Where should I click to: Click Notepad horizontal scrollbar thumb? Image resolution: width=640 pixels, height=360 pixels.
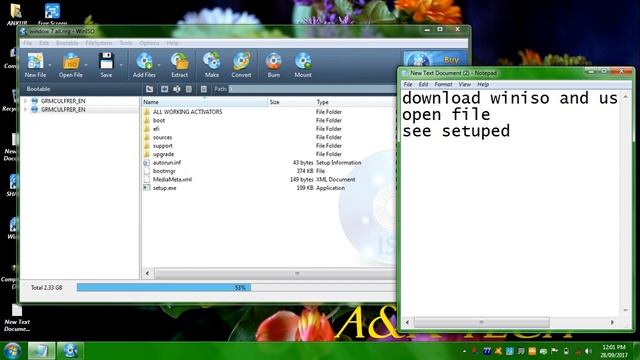482,322
